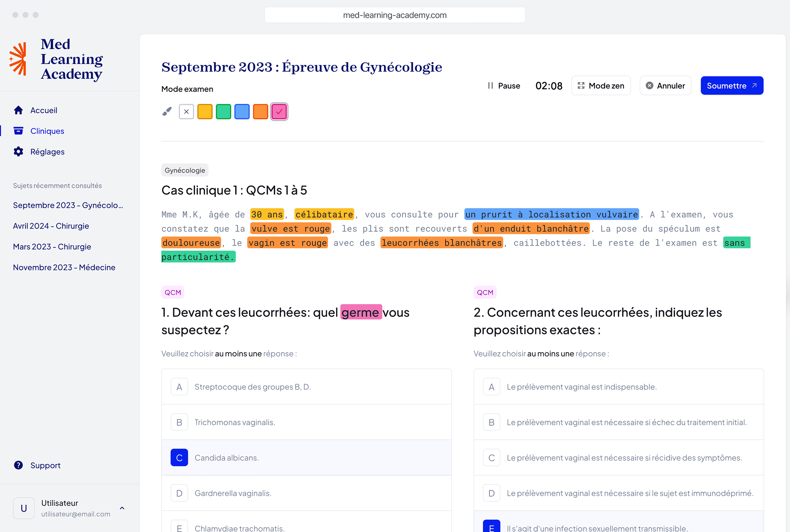Switch to Avril 2024 – Chirurgie
Screen dimensions: 790x532
pos(51,226)
